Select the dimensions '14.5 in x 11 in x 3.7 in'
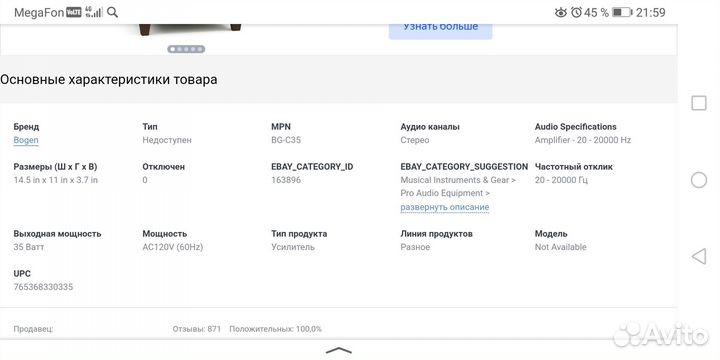Image resolution: width=720 pixels, height=360 pixels. click(x=56, y=180)
